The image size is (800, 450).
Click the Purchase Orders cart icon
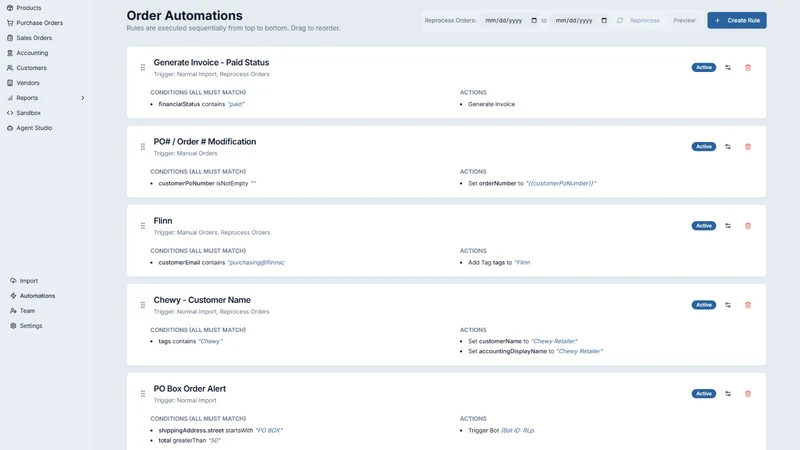(x=10, y=23)
